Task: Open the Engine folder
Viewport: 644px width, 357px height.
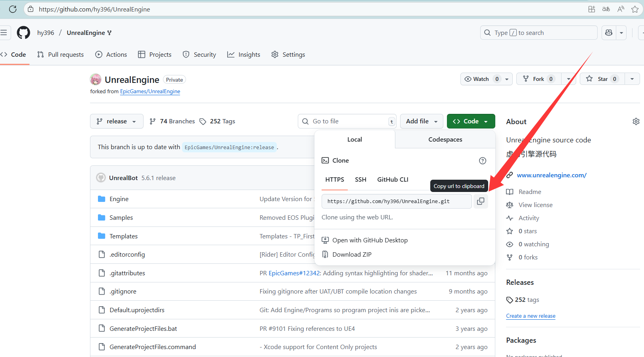Action: 119,199
